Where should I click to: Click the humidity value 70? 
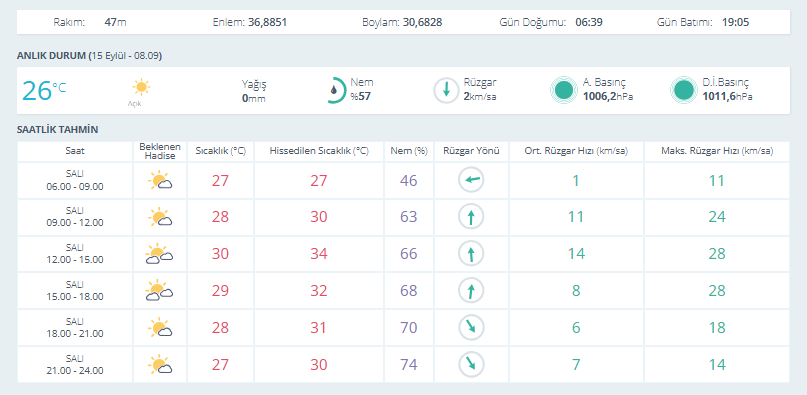point(409,328)
